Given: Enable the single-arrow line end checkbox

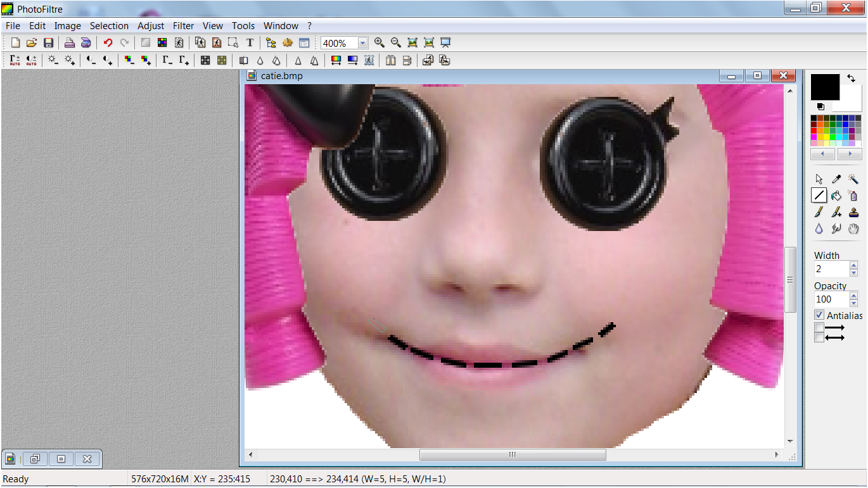Looking at the screenshot, I should coord(819,327).
